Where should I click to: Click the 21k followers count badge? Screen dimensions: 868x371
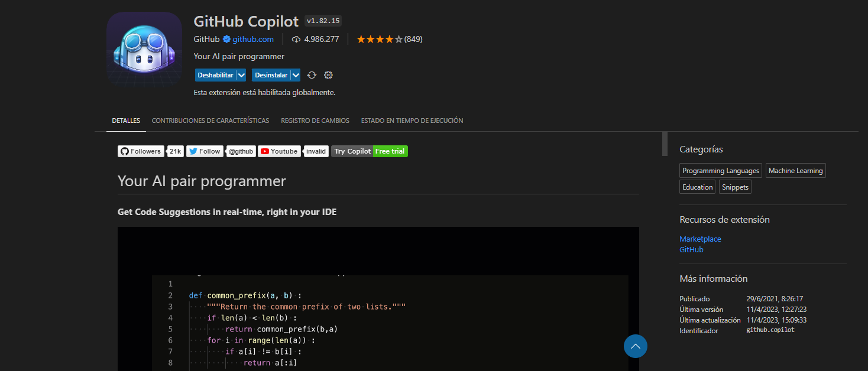point(175,151)
